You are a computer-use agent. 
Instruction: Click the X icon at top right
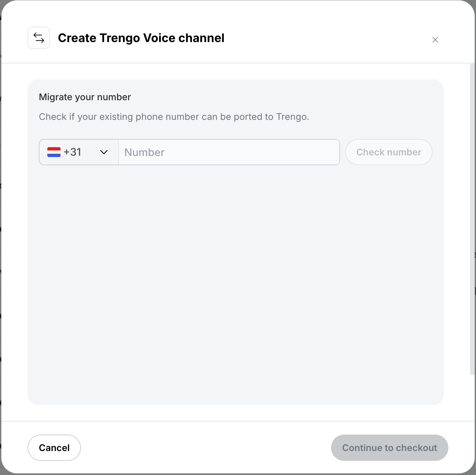(x=435, y=40)
